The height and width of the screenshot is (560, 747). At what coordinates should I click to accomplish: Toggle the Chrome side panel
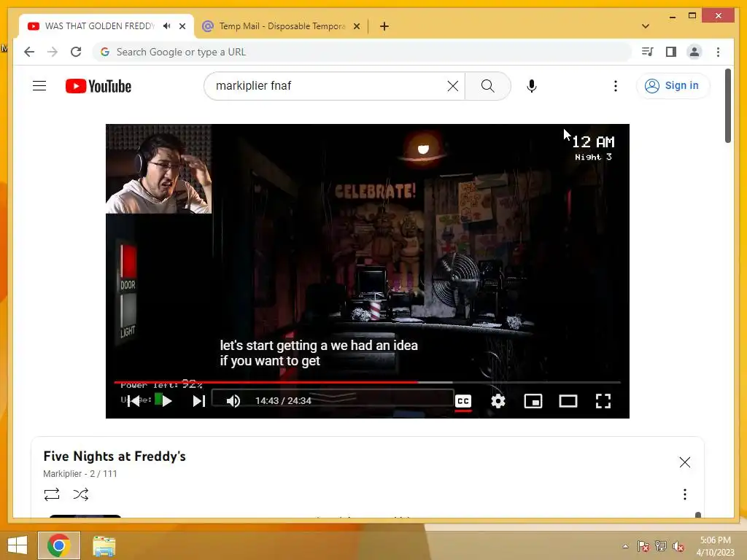(671, 52)
